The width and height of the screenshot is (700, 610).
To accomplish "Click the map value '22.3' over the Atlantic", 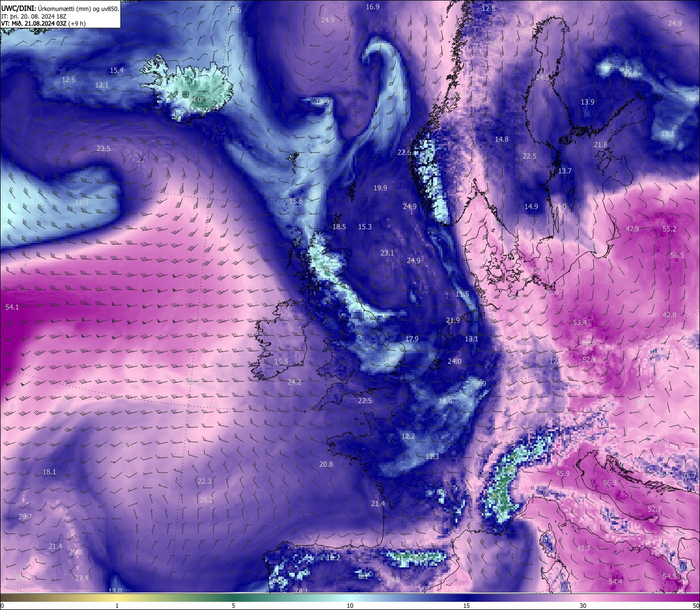I will tap(205, 481).
